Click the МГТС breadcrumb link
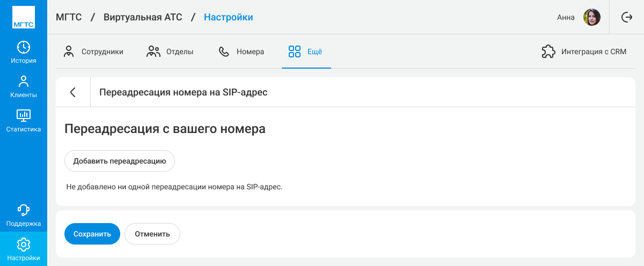The width and height of the screenshot is (644, 266). (x=69, y=18)
